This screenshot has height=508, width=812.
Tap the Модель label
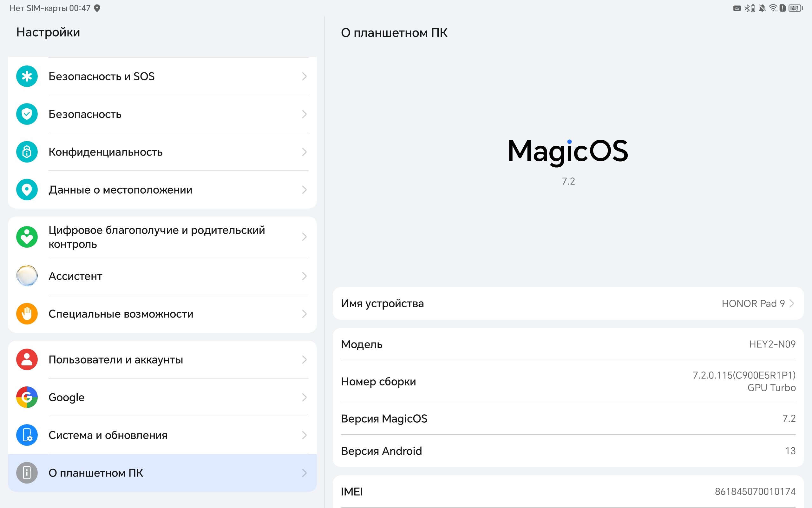361,344
